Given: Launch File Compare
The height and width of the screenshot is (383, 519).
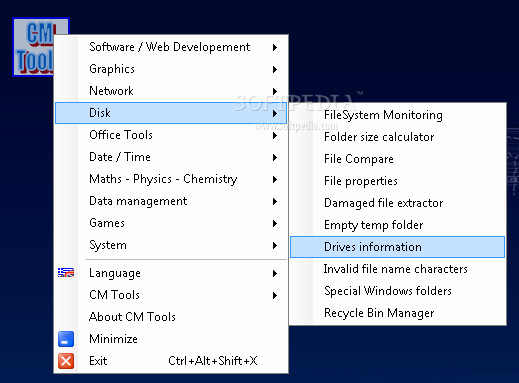Looking at the screenshot, I should click(x=397, y=159).
